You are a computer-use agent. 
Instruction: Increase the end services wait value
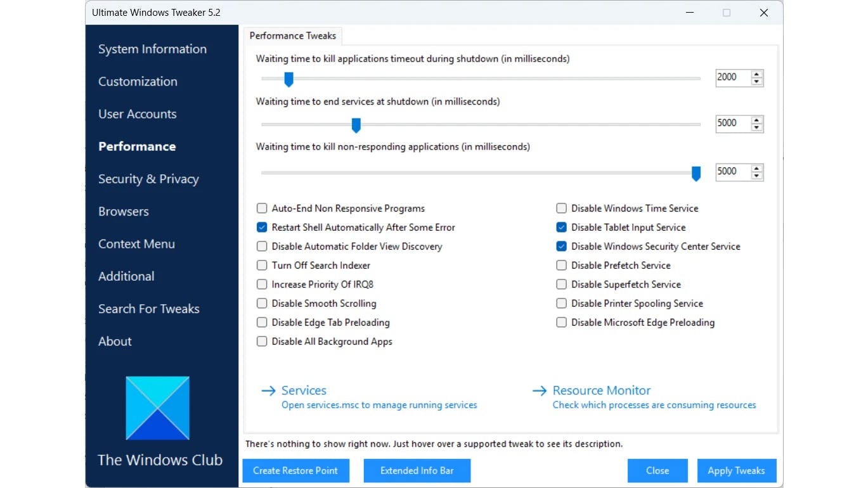tap(756, 120)
